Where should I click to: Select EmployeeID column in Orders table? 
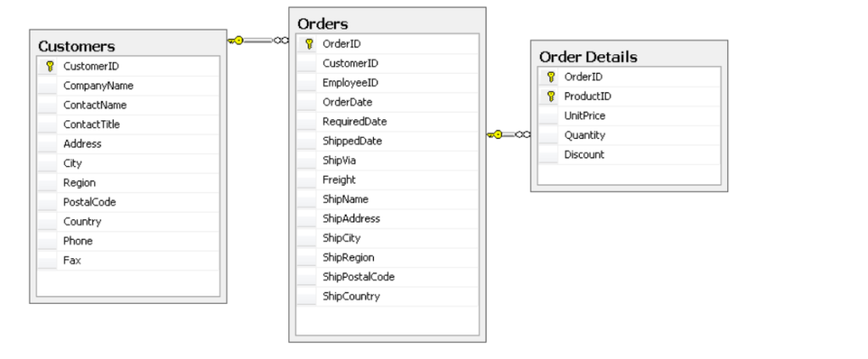pos(387,83)
